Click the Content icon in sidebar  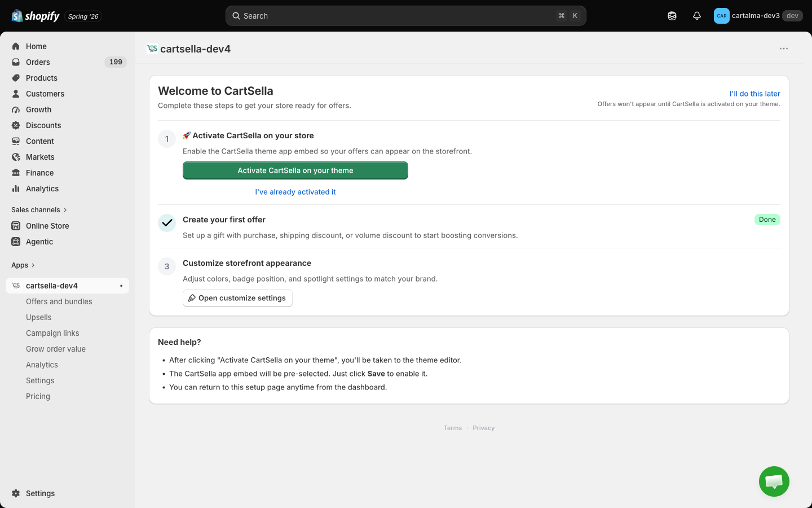tap(16, 141)
